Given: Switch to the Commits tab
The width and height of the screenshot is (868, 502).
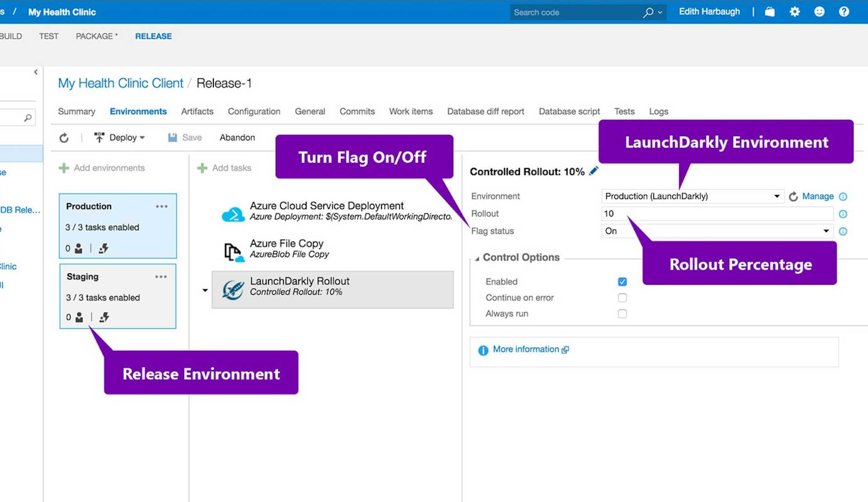Looking at the screenshot, I should [x=357, y=111].
